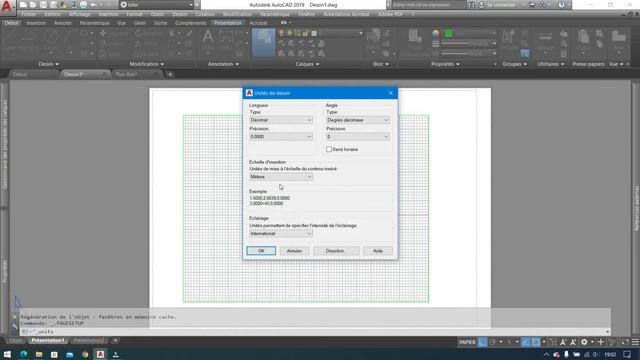Open the workspace selector dropdown in title bar
Image resolution: width=640 pixels, height=360 pixels.
click(157, 5)
